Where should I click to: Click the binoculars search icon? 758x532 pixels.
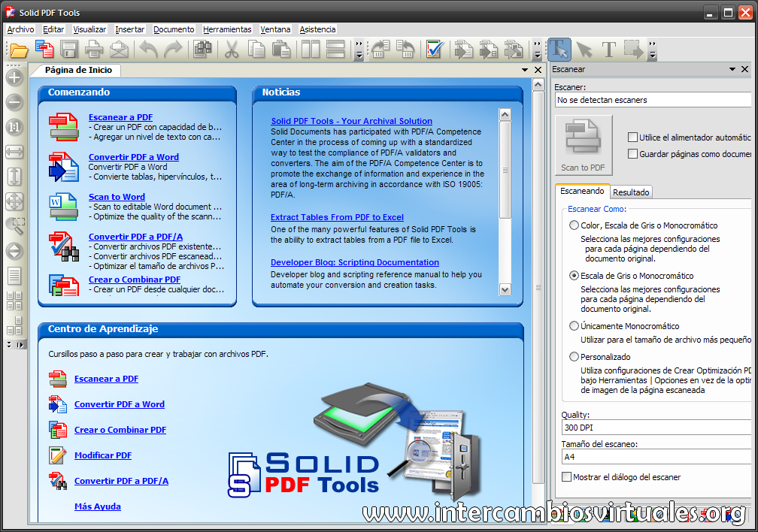pyautogui.click(x=202, y=50)
